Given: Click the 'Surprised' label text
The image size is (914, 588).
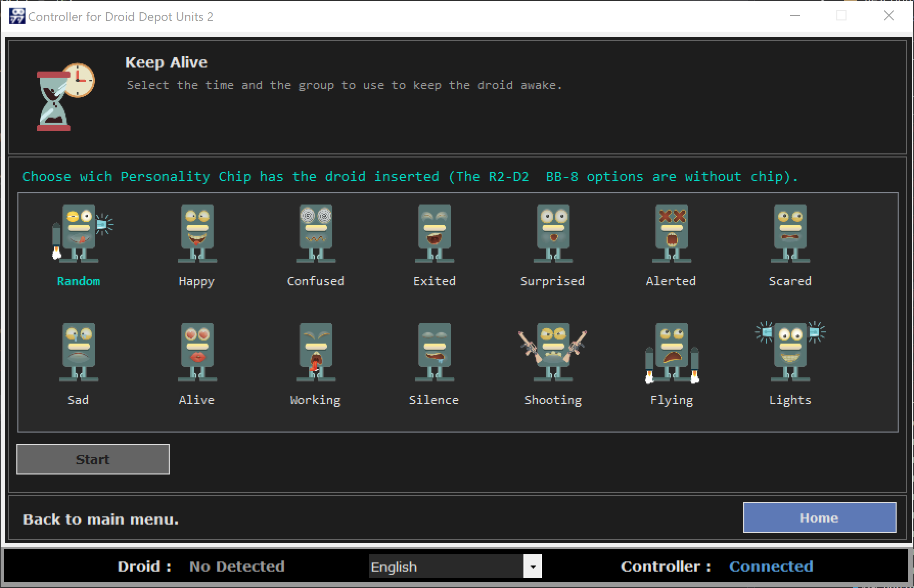Looking at the screenshot, I should 553,282.
